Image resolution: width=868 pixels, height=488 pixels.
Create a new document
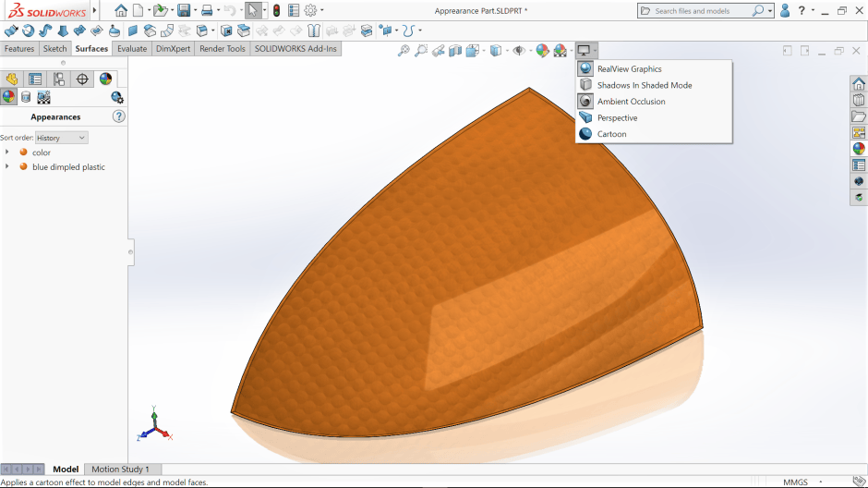tap(139, 10)
